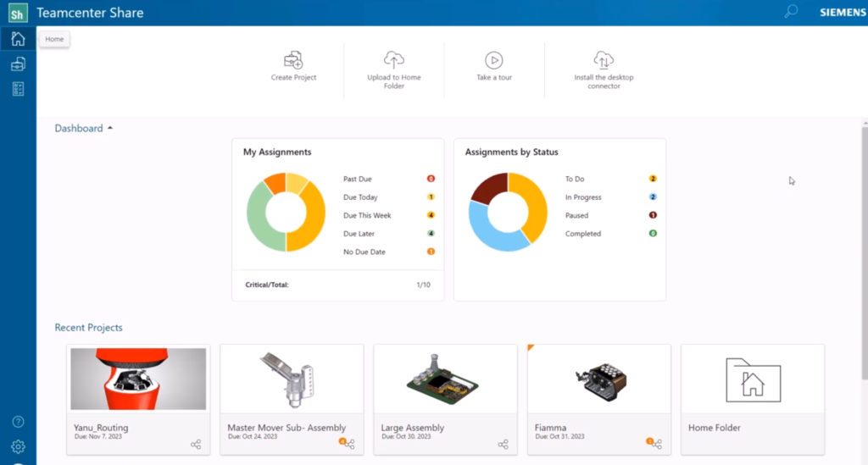Click the Due: Oct 31, 2023 text
Screen dimensions: 868x465
pos(559,436)
